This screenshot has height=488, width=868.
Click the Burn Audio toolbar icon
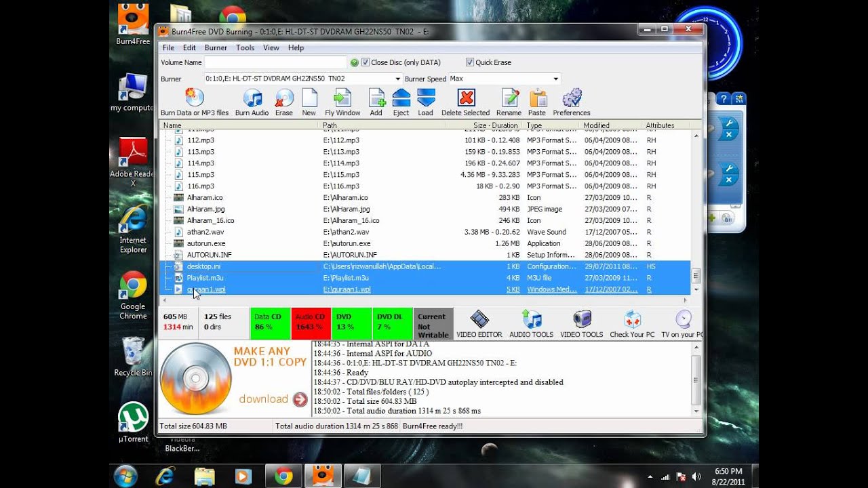point(252,102)
